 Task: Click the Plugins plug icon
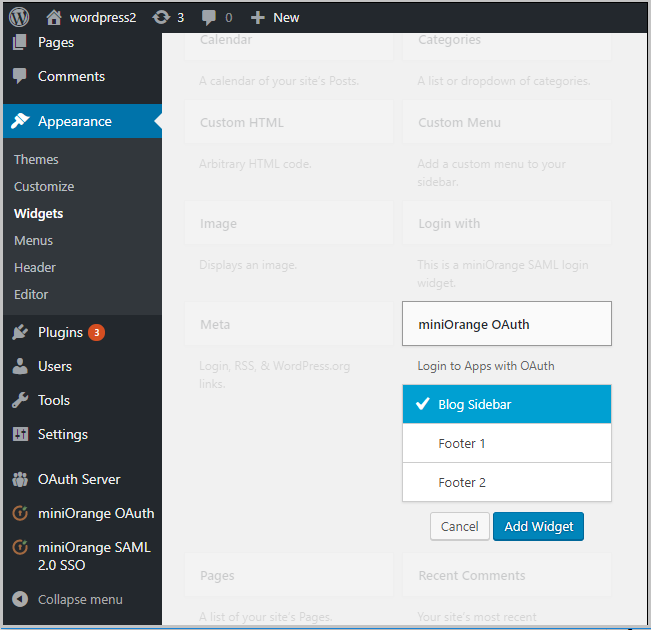click(20, 332)
